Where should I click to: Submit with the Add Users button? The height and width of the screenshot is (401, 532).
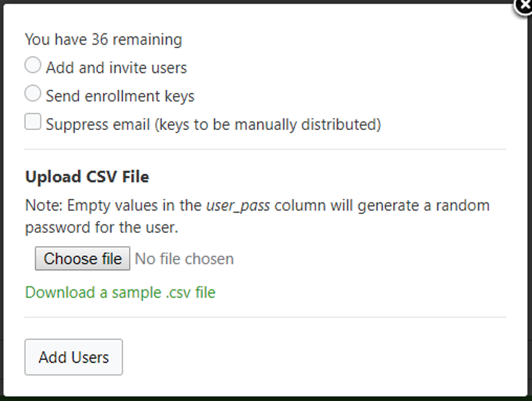click(x=74, y=357)
